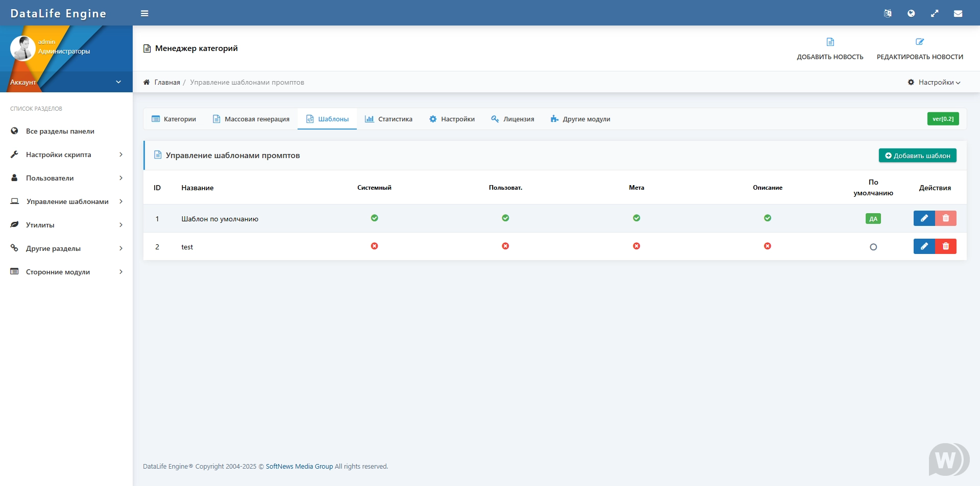The height and width of the screenshot is (486, 980).
Task: Expand Настройки скрипта in the sidebar
Action: coord(66,155)
